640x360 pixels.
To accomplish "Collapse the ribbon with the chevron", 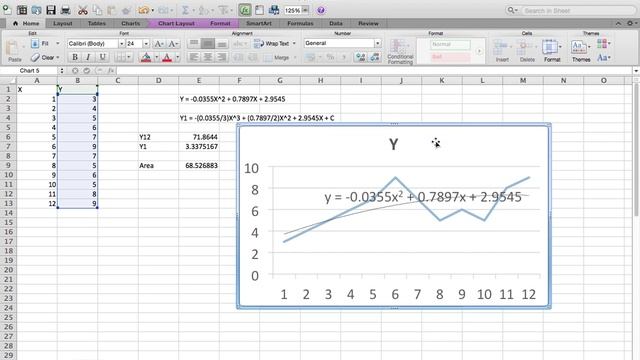I will (x=618, y=24).
